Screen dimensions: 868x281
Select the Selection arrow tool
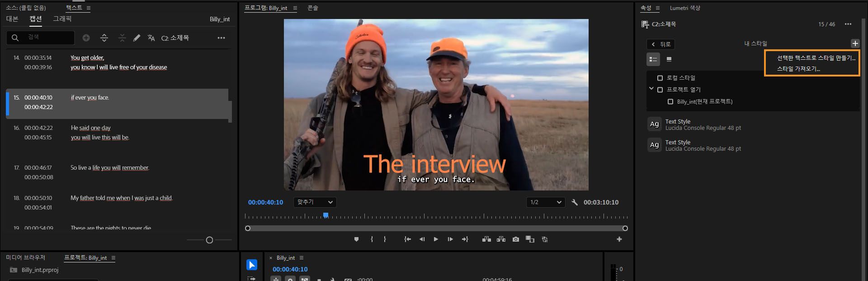coord(252,265)
